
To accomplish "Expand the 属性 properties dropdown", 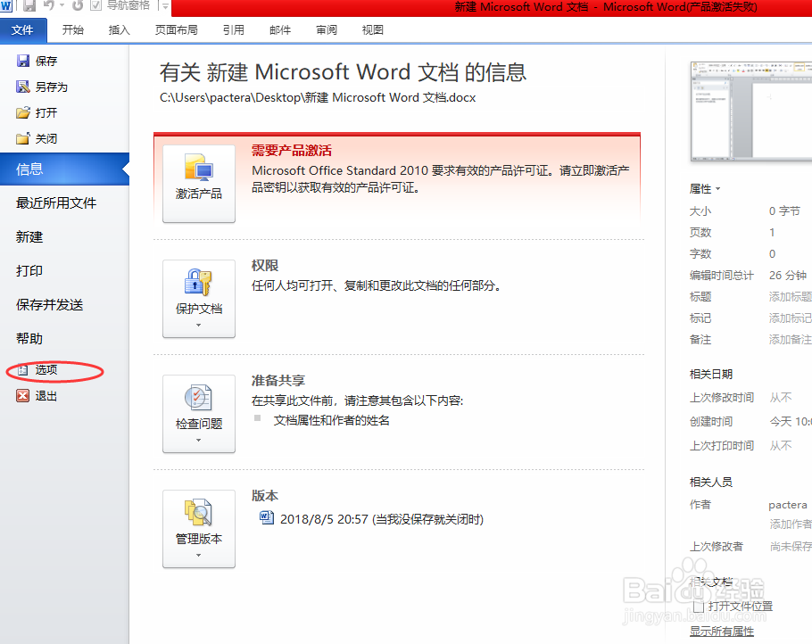I will click(x=705, y=189).
